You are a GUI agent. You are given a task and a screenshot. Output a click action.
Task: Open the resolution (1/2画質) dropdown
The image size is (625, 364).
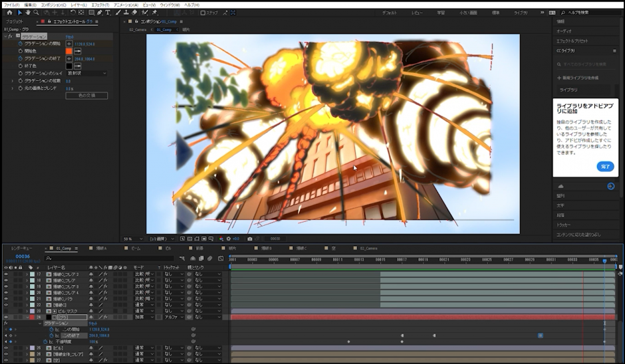pyautogui.click(x=162, y=238)
